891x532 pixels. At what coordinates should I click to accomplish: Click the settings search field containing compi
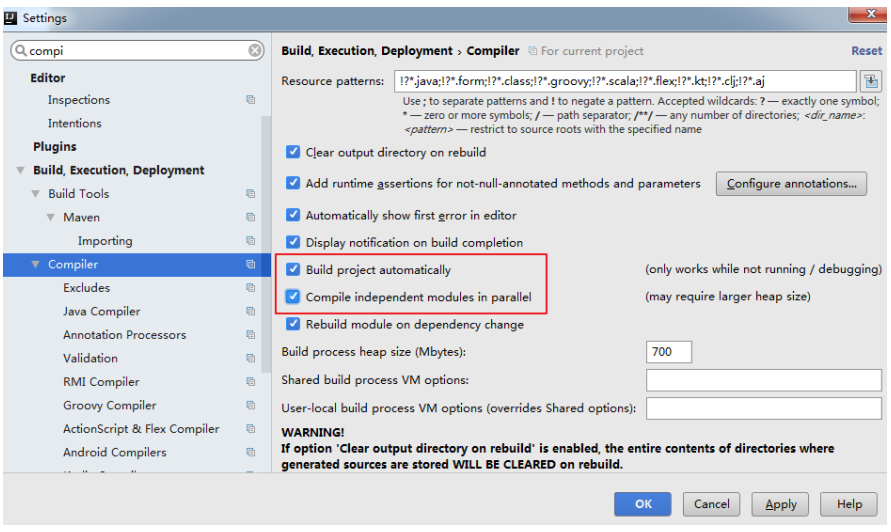137,51
